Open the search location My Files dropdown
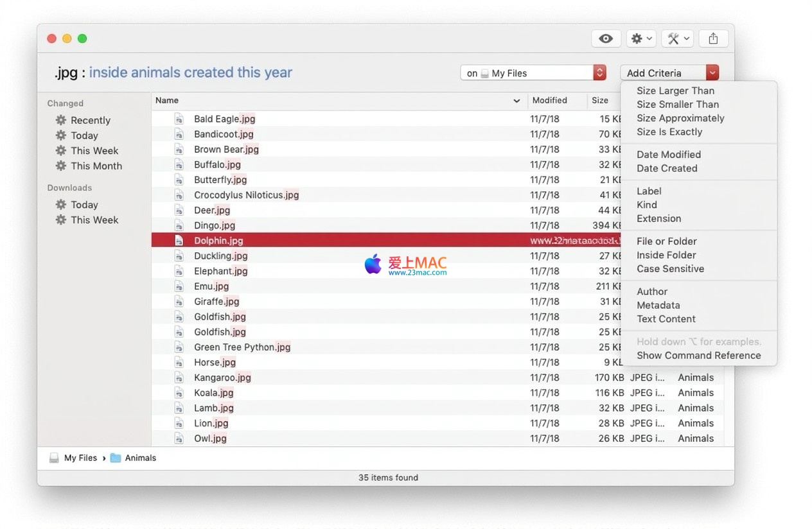 (599, 73)
